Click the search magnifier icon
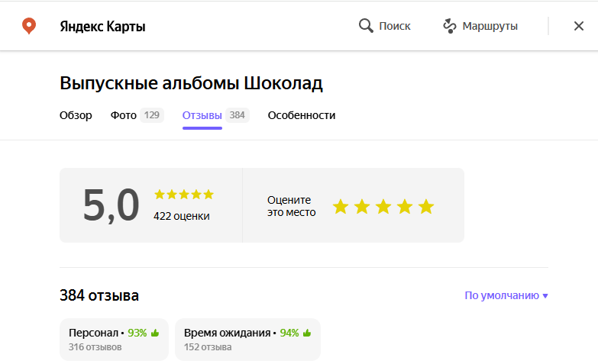598x364 pixels. tap(366, 26)
